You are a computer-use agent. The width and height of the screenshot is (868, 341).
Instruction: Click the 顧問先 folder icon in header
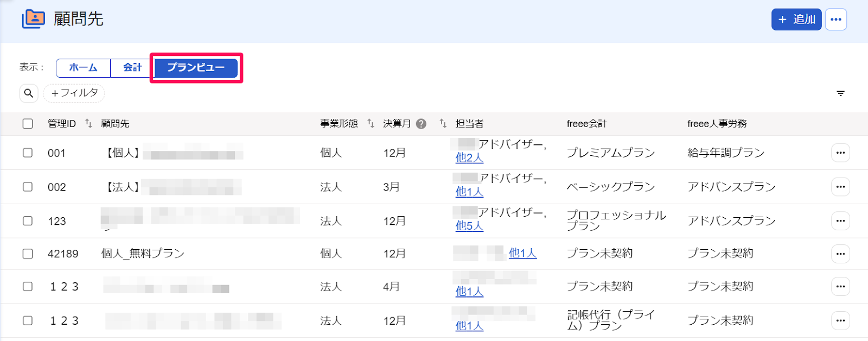point(34,18)
